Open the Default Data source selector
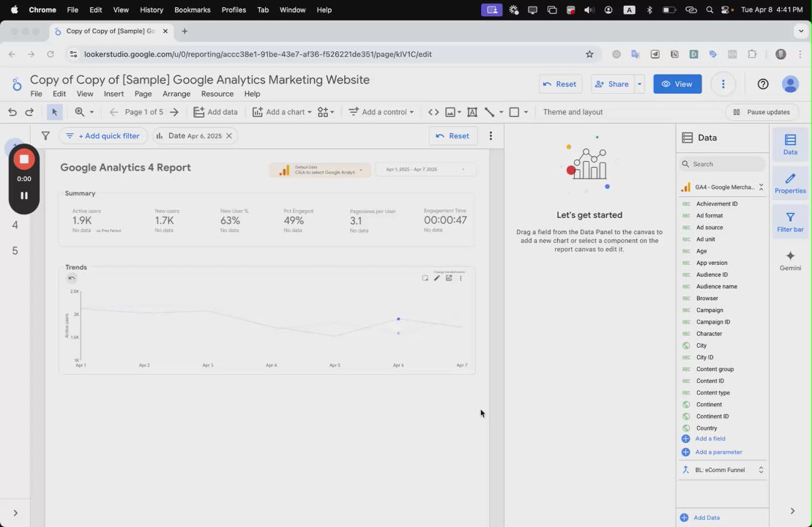The image size is (812, 527). point(320,170)
